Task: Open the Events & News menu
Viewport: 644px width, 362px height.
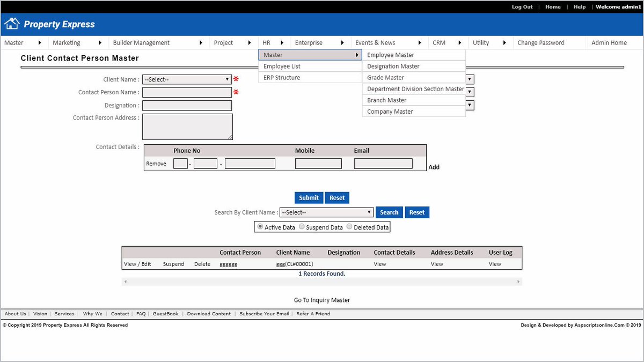Action: coord(390,42)
